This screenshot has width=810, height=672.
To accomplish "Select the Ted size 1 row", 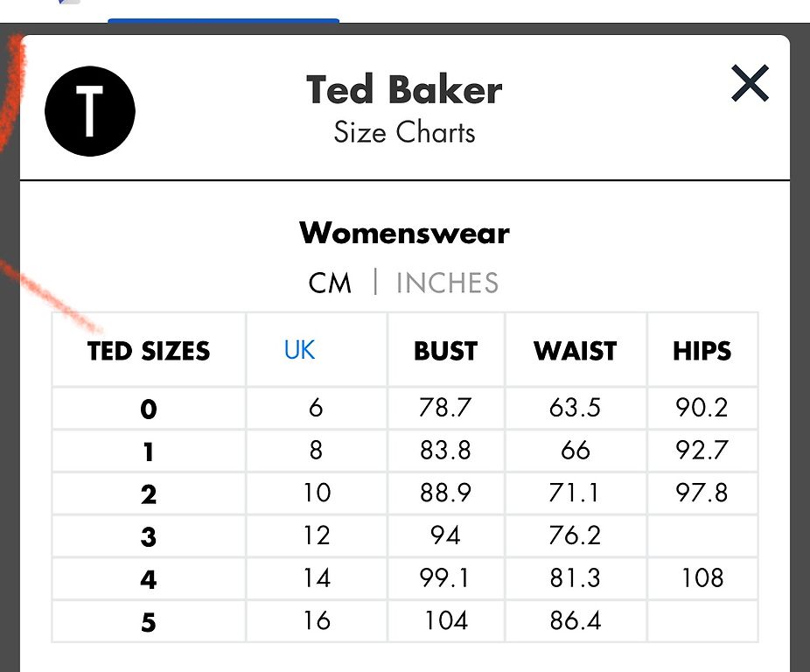I will coord(405,451).
